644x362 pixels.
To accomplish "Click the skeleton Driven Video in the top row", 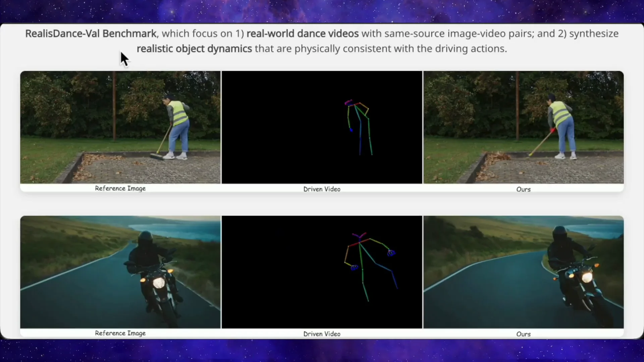I will click(x=321, y=127).
